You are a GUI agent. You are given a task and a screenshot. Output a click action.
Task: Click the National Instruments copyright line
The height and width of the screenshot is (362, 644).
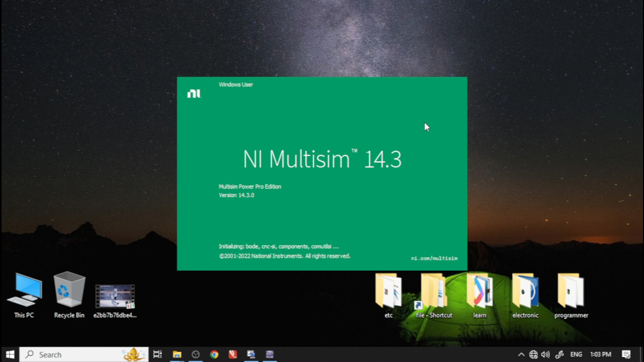(285, 256)
